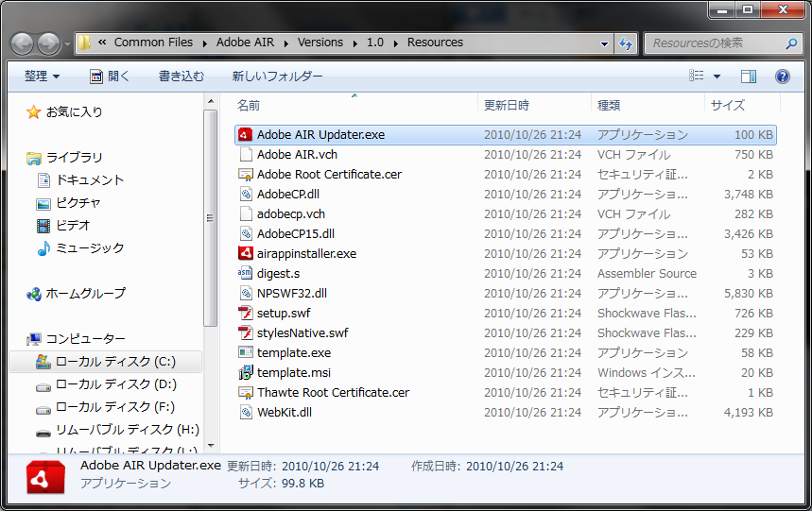Select the file name stylesNative.swf

click(x=302, y=333)
